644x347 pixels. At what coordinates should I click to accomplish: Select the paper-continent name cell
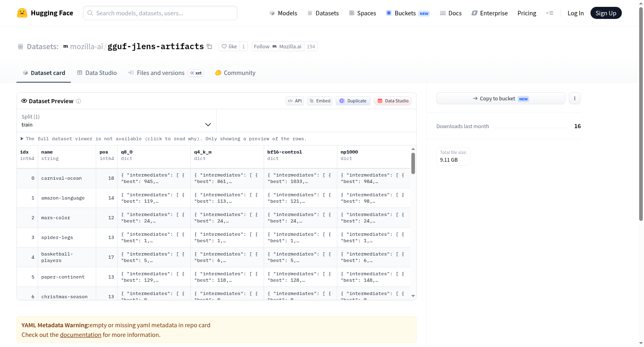tap(67, 277)
